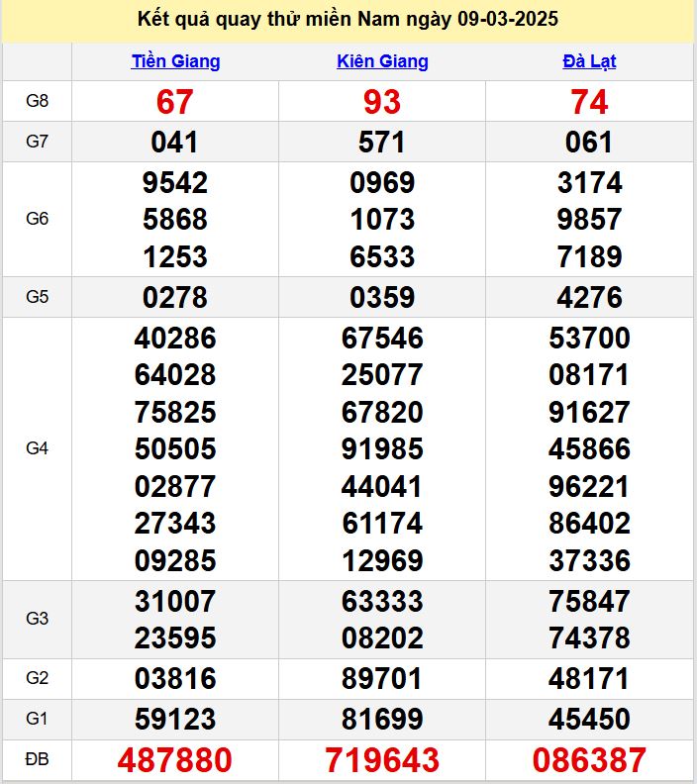Click the G3 number 31007
Screen dimensions: 697x784
point(175,601)
